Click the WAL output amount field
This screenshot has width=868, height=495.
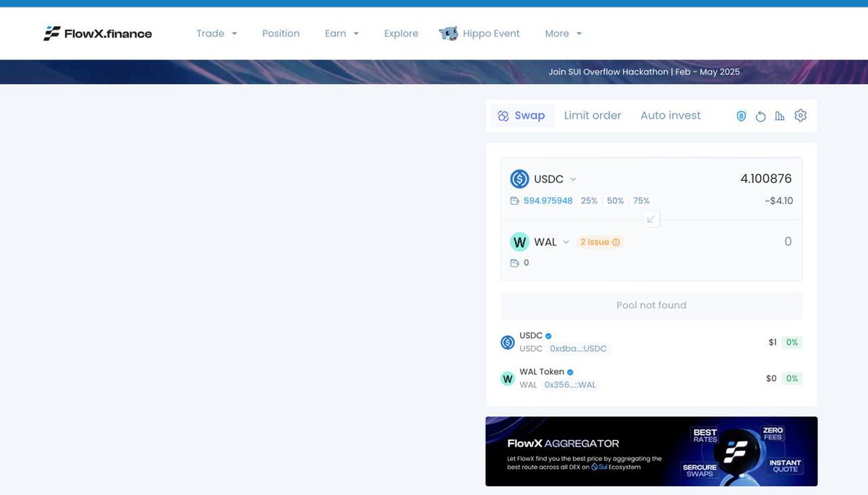click(x=788, y=242)
